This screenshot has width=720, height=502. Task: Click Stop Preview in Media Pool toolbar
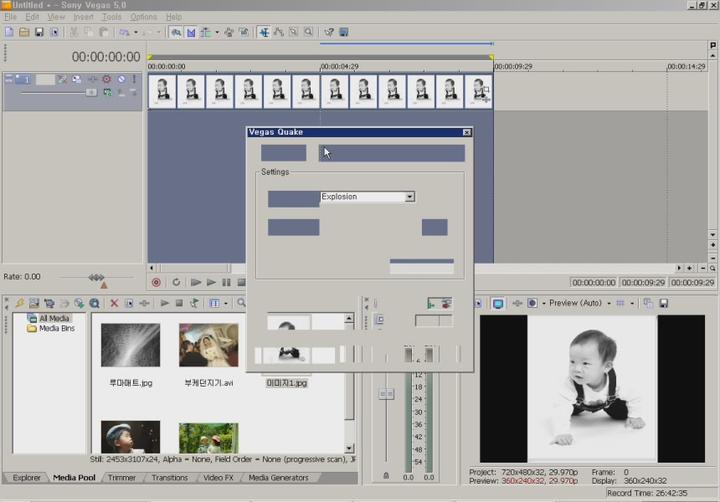coord(179,303)
